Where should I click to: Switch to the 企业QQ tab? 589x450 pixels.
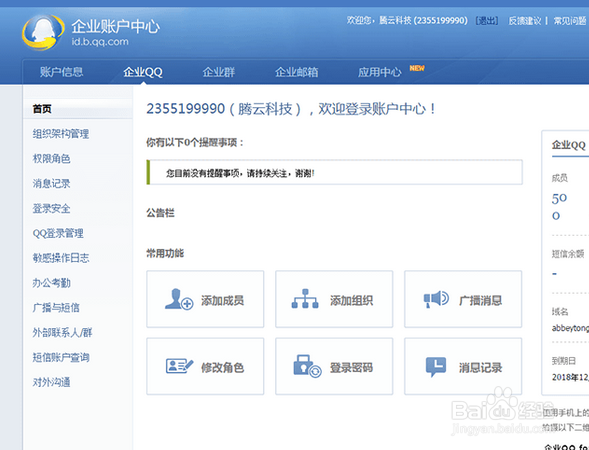143,72
